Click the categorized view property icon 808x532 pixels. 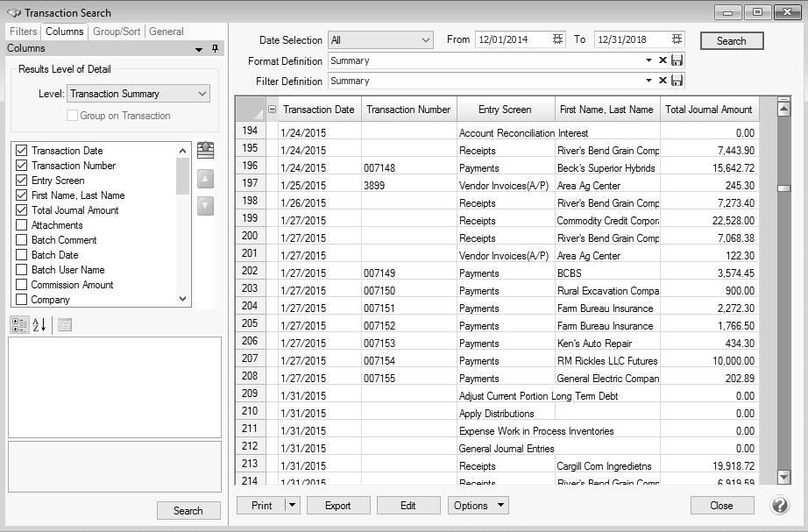[18, 325]
